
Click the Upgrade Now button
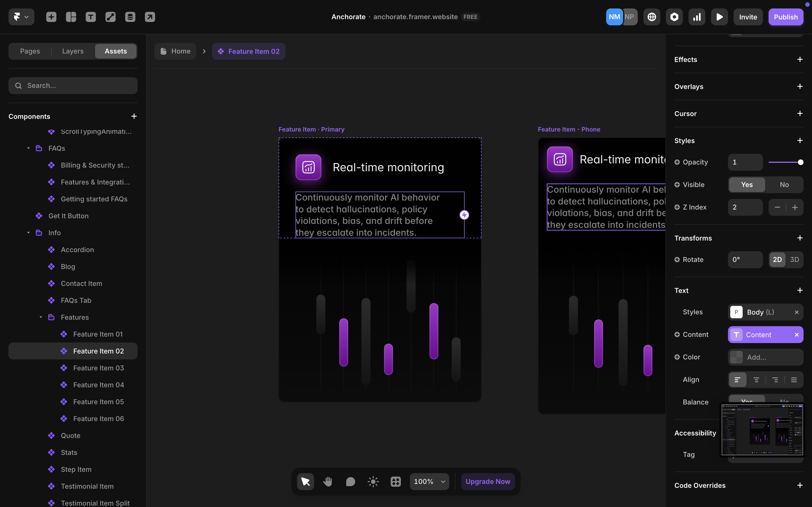coord(487,482)
